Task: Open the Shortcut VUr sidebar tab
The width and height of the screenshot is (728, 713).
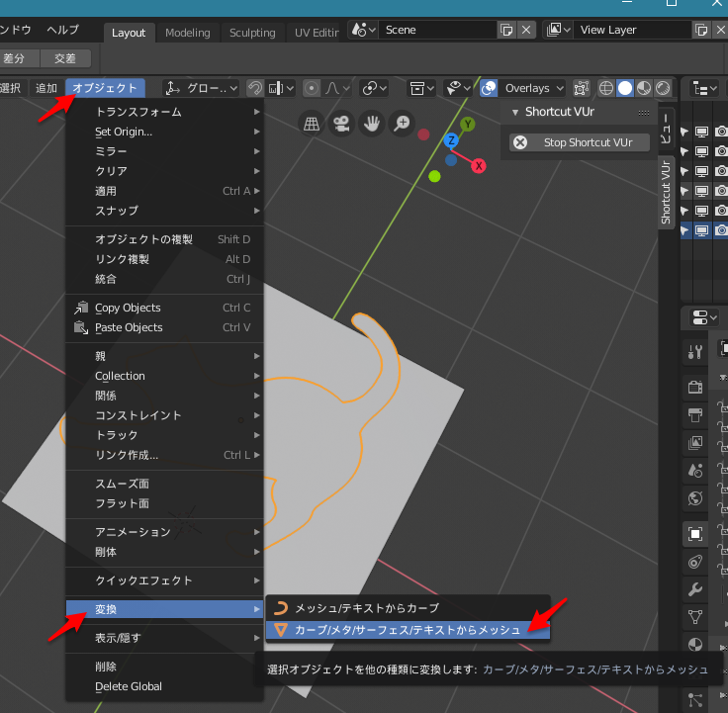Action: (x=666, y=192)
